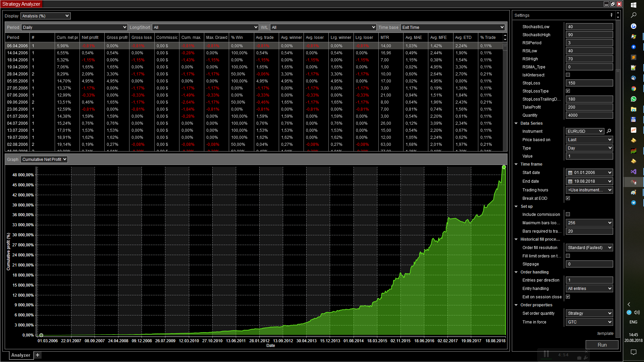Open the template link
Viewport: 644px width, 362px height.
tap(605, 333)
